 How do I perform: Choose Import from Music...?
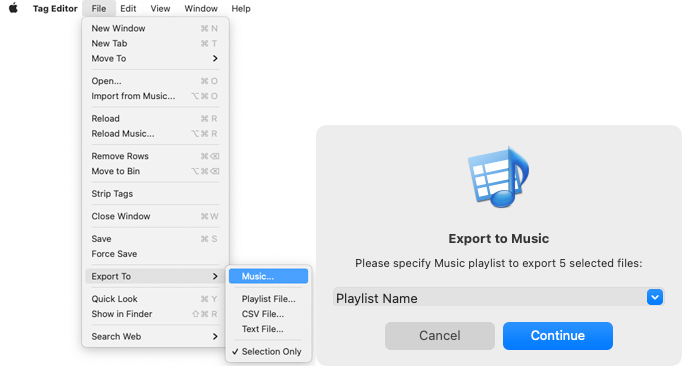155,96
